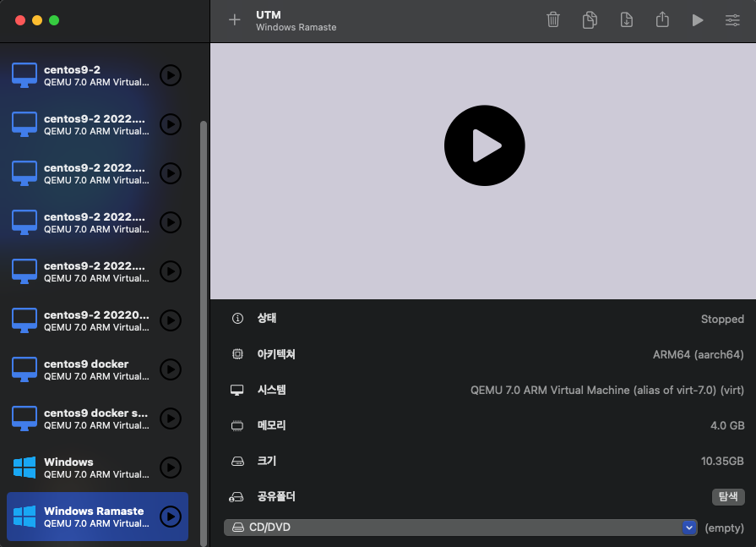Screen dimensions: 756x547
Task: Clone the VM using the duplicate icon
Action: [590, 19]
